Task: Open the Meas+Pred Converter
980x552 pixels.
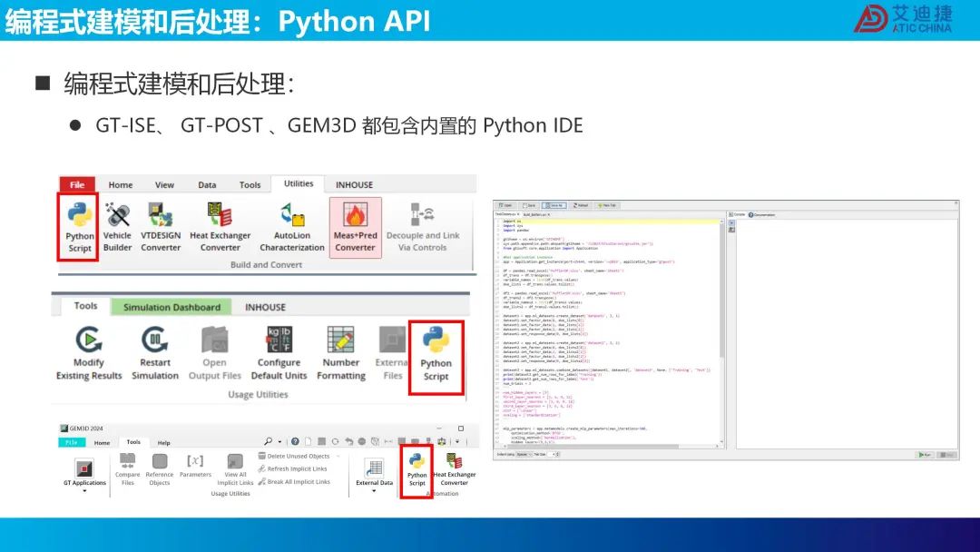Action: (355, 228)
